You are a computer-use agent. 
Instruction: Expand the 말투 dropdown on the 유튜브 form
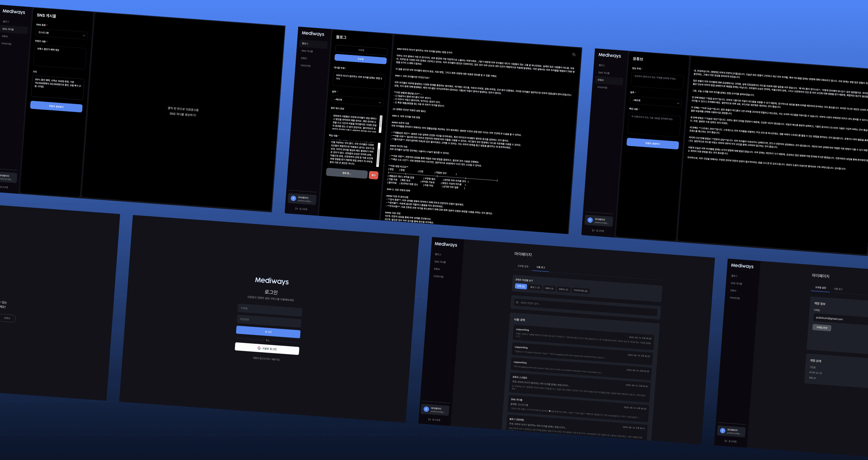pyautogui.click(x=655, y=101)
